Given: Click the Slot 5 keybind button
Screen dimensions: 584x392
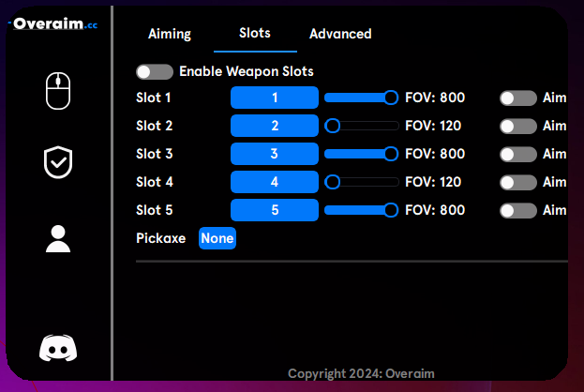Looking at the screenshot, I should (275, 210).
